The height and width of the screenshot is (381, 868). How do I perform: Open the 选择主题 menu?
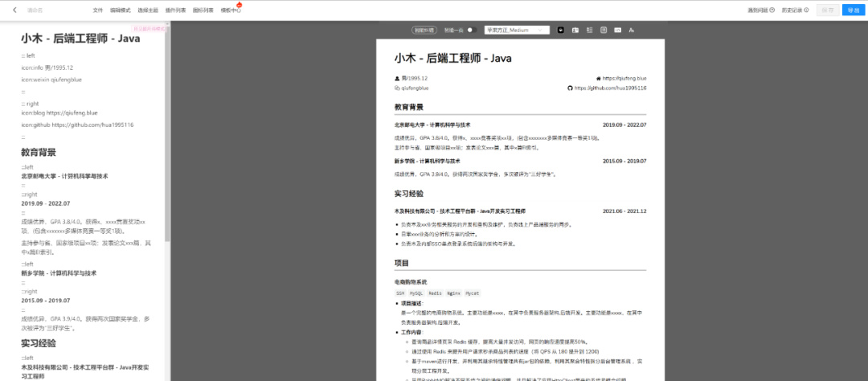[x=147, y=10]
